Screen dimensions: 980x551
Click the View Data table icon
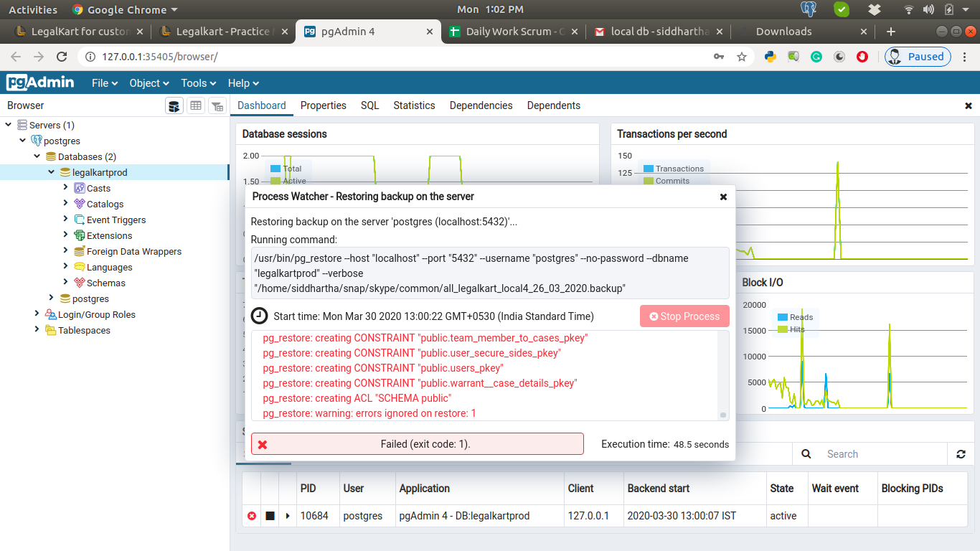point(195,106)
